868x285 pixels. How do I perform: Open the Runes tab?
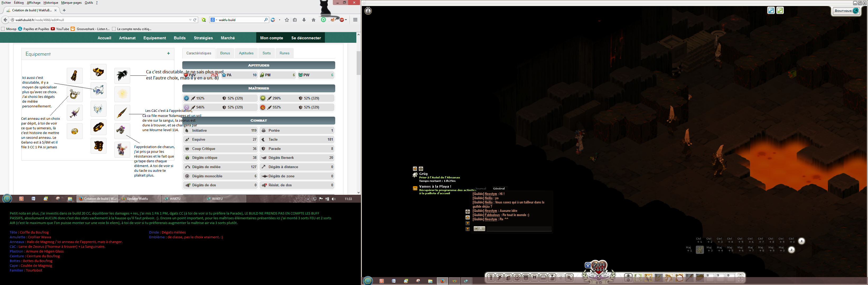(284, 53)
